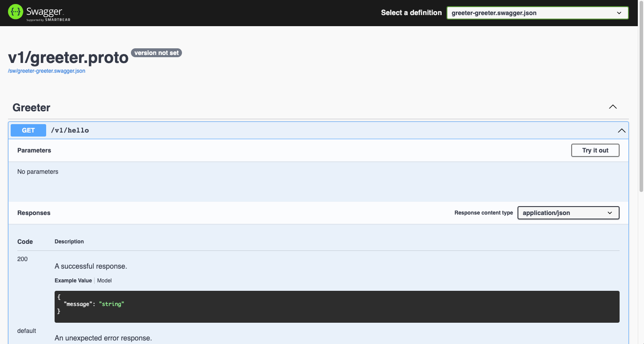Open the Select a definition dropdown
This screenshot has width=644, height=344.
pos(537,13)
